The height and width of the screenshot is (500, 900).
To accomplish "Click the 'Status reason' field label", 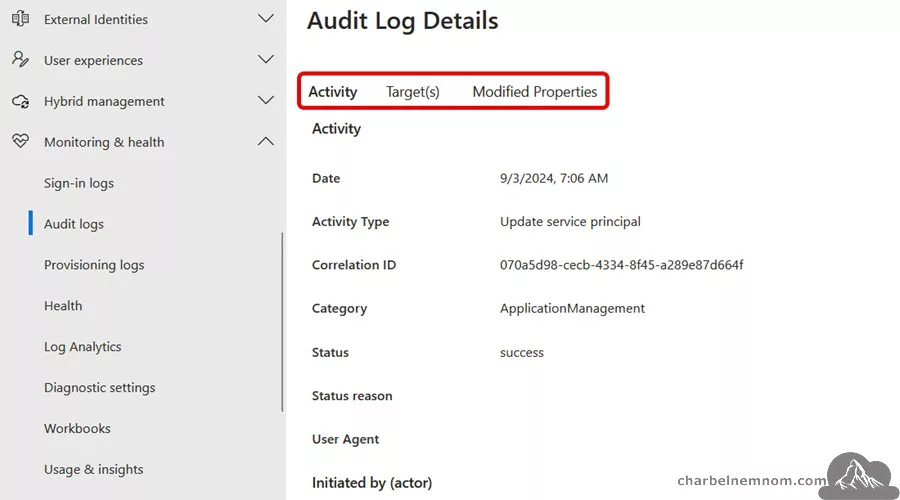I will coord(352,396).
